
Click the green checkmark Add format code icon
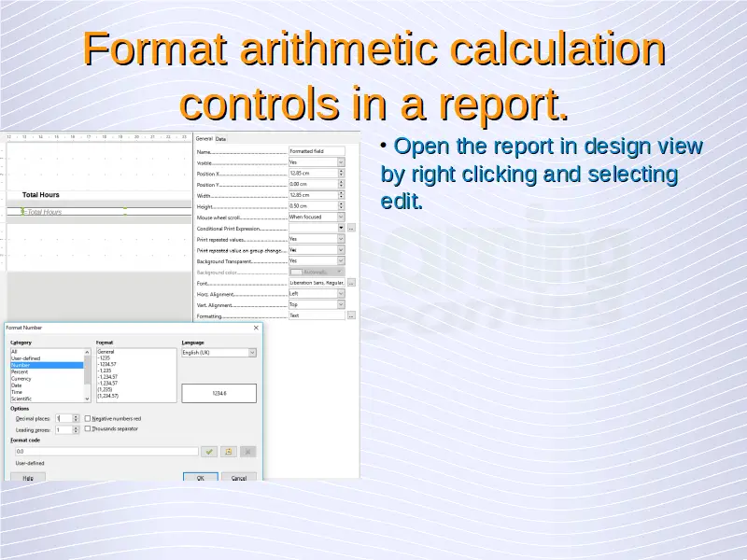coord(209,452)
